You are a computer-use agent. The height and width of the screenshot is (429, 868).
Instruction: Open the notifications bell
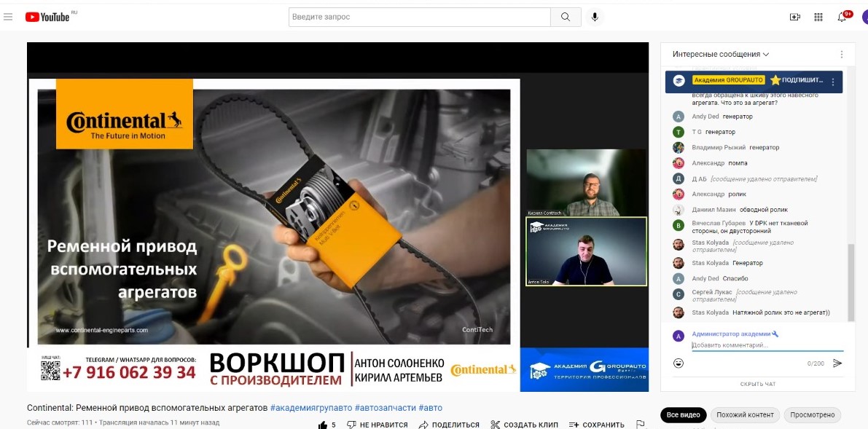842,17
